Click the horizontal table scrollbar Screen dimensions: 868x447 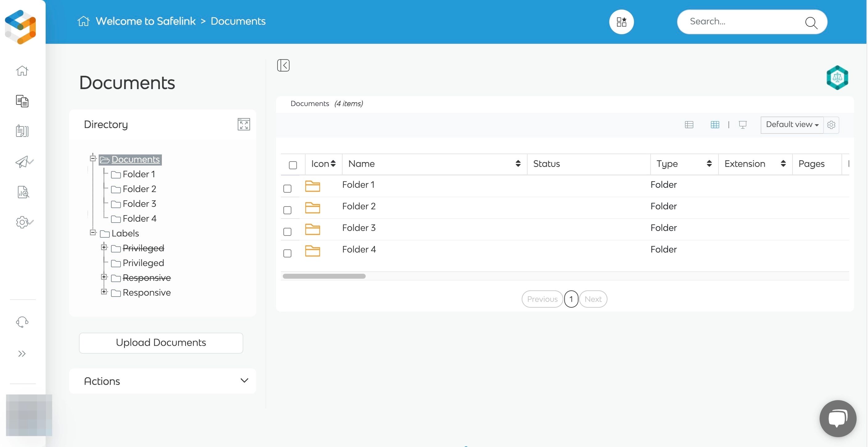pos(324,276)
